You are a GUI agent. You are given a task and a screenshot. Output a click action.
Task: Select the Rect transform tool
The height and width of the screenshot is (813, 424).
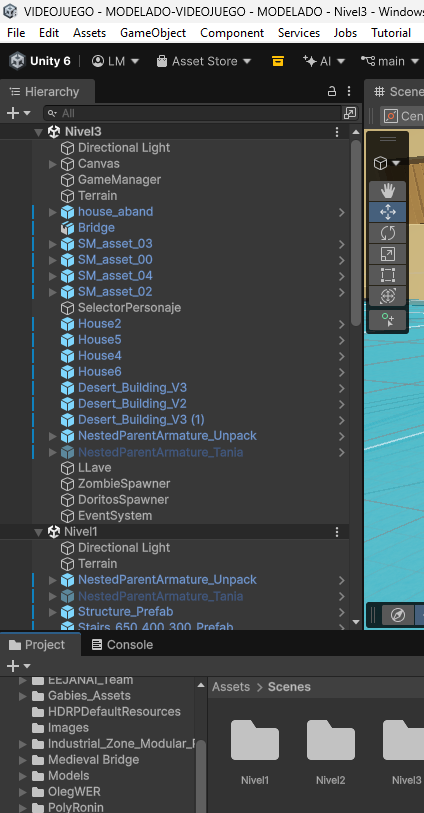tap(388, 275)
